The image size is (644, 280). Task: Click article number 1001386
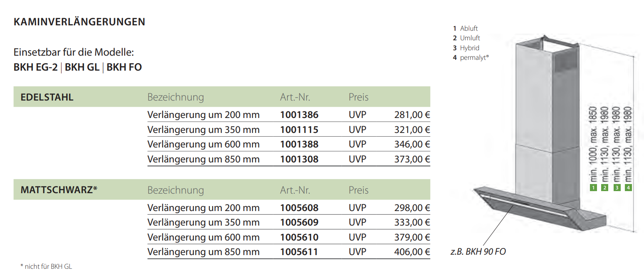(x=299, y=115)
